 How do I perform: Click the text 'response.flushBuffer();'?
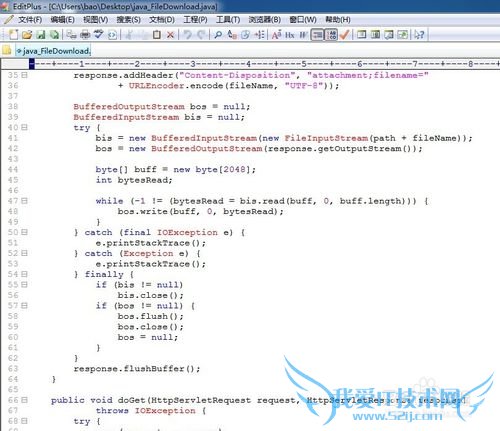(137, 369)
